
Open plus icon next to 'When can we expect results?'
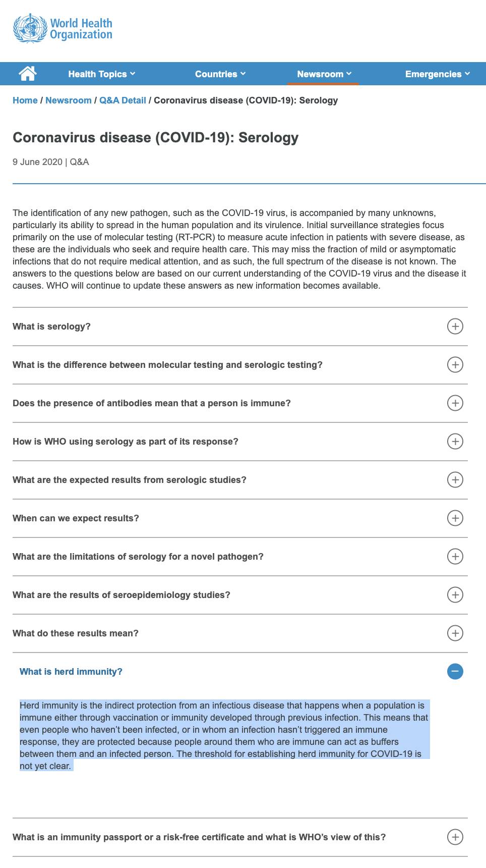tap(455, 518)
